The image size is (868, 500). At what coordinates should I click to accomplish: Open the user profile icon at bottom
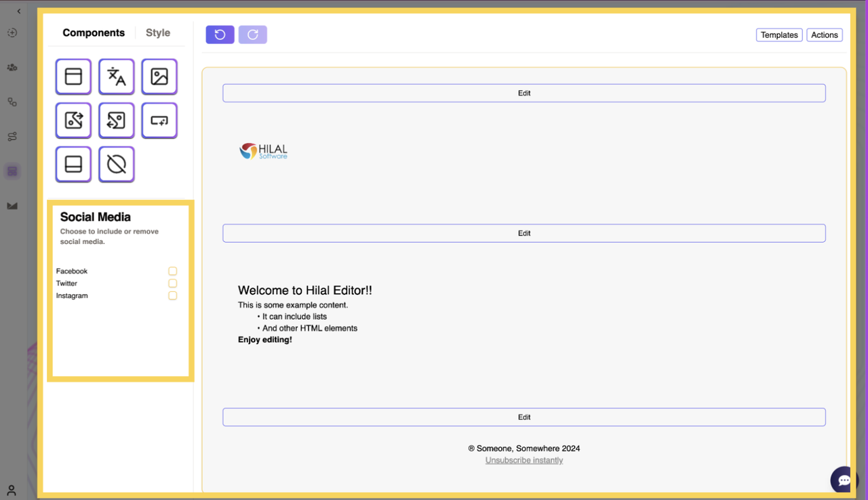point(12,490)
